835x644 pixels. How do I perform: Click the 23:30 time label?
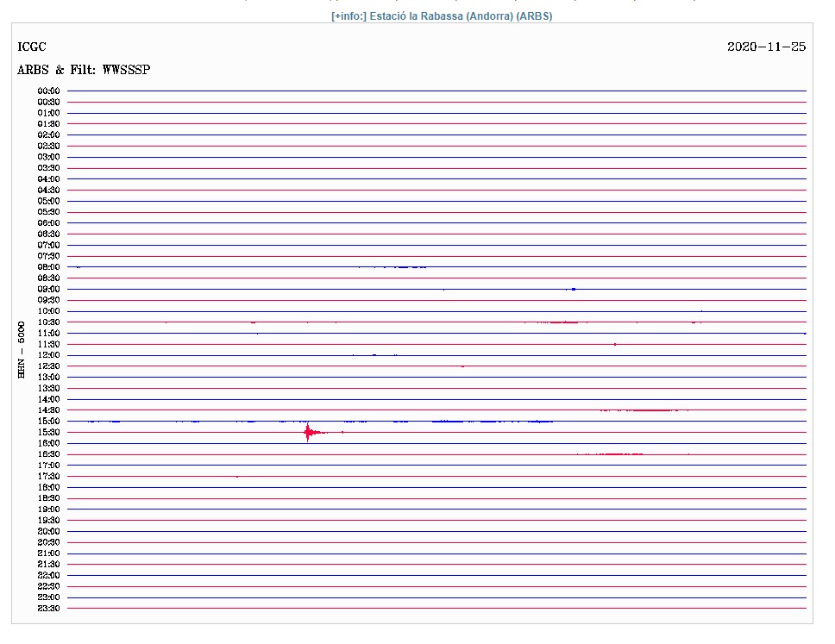point(48,609)
